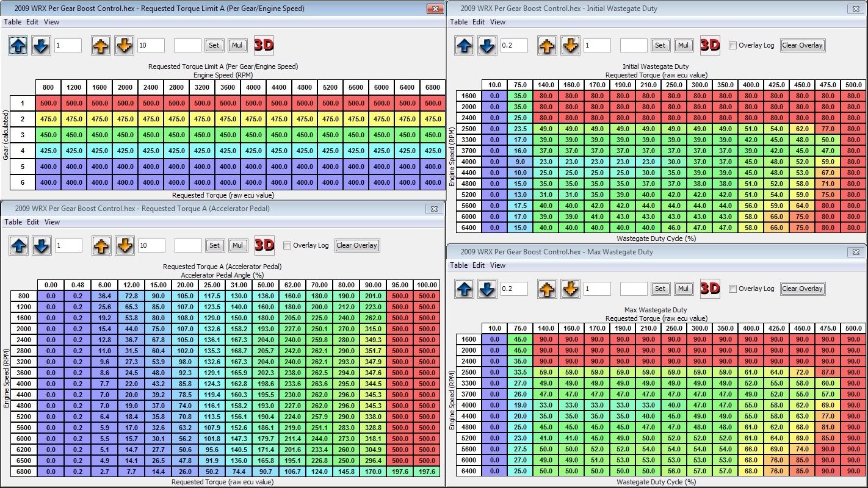Click orange up arrow in Requested Torque A (Accelerator Pedal) window

pyautogui.click(x=101, y=245)
